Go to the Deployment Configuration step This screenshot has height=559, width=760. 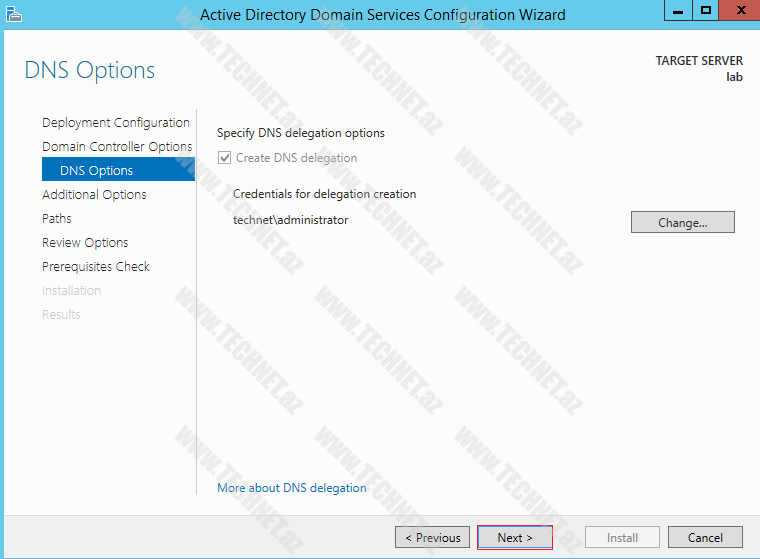click(115, 123)
